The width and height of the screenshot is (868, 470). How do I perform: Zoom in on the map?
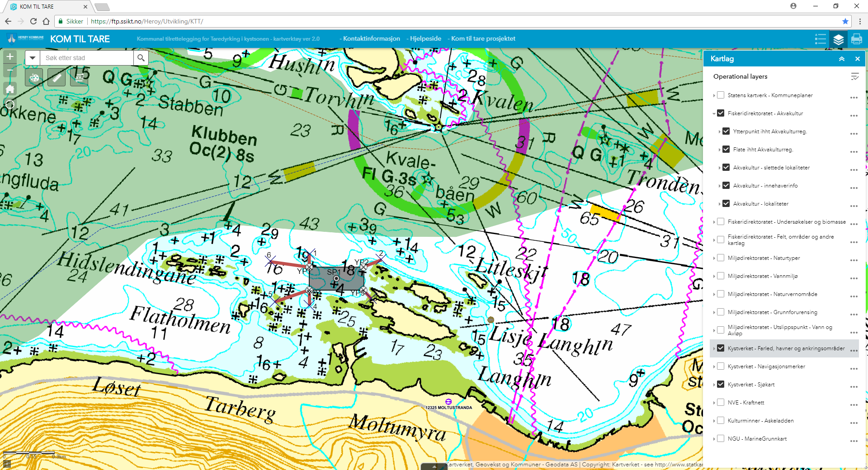click(x=10, y=57)
